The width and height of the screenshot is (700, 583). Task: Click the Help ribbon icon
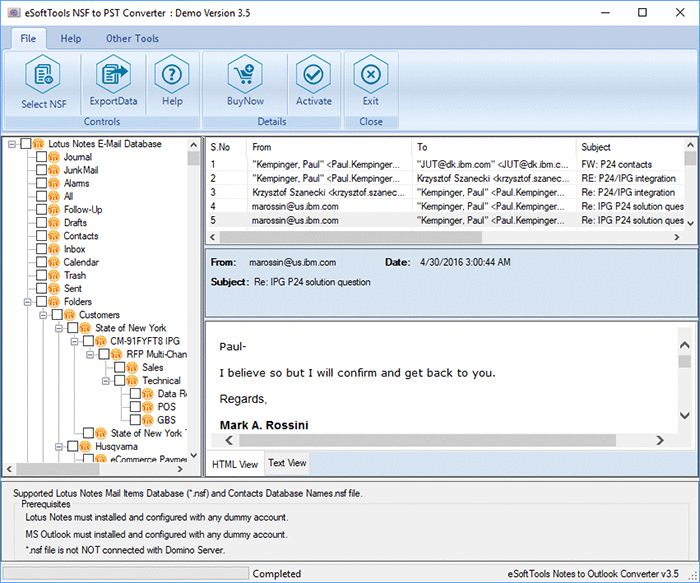click(172, 74)
